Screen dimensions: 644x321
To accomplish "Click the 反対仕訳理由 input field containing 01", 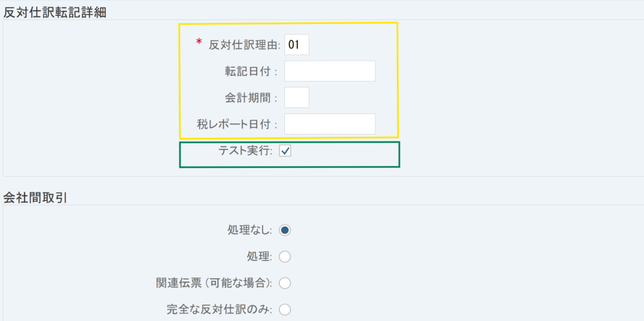I will [x=296, y=45].
